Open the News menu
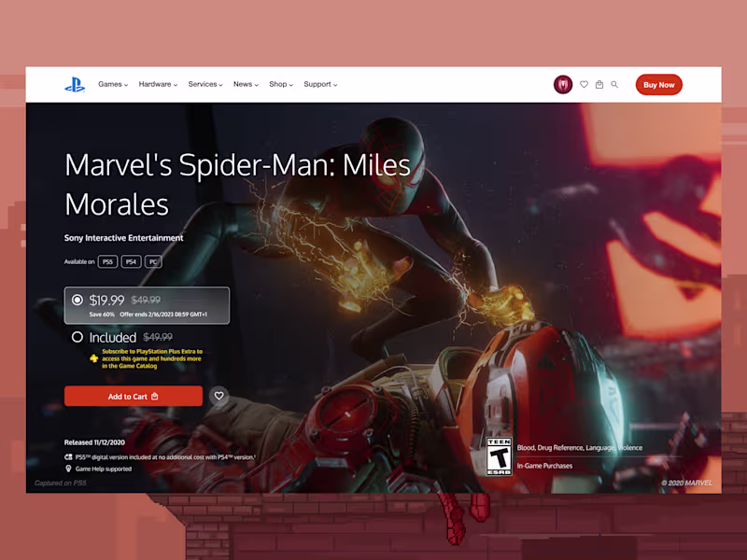Screen dimensions: 747x560 click(246, 84)
